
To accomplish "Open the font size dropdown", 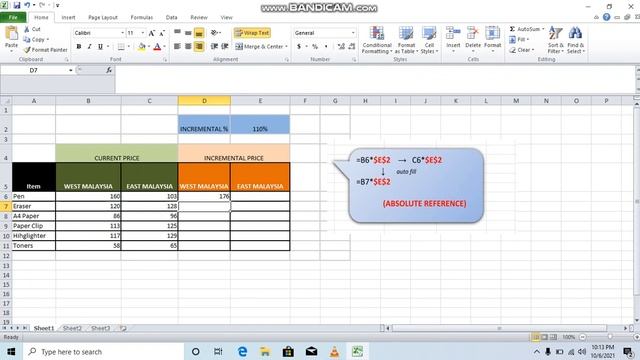I will click(x=142, y=33).
